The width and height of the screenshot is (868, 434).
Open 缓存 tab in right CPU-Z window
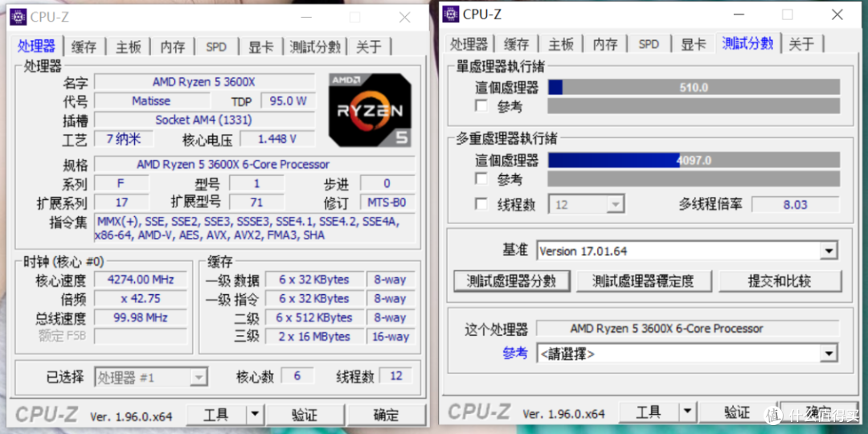click(x=517, y=44)
